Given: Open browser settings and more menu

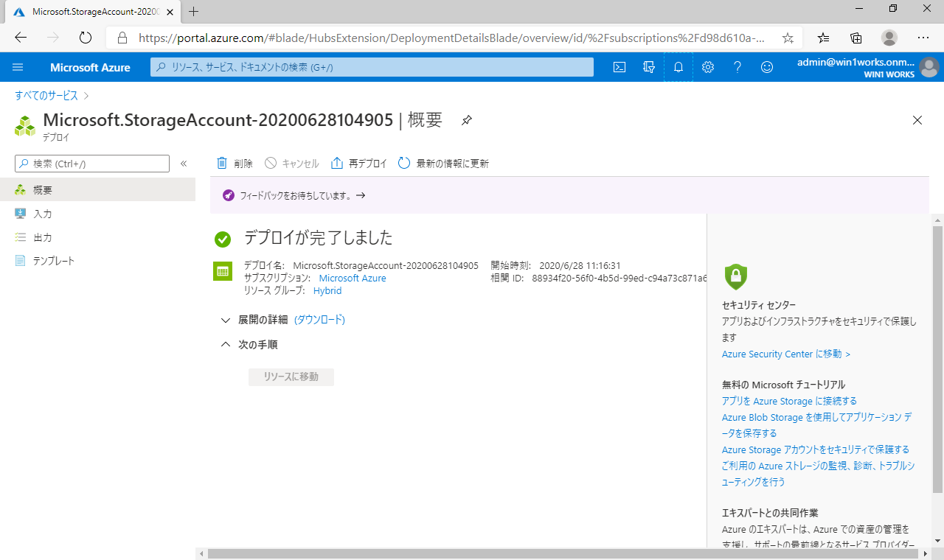Looking at the screenshot, I should coord(923,38).
